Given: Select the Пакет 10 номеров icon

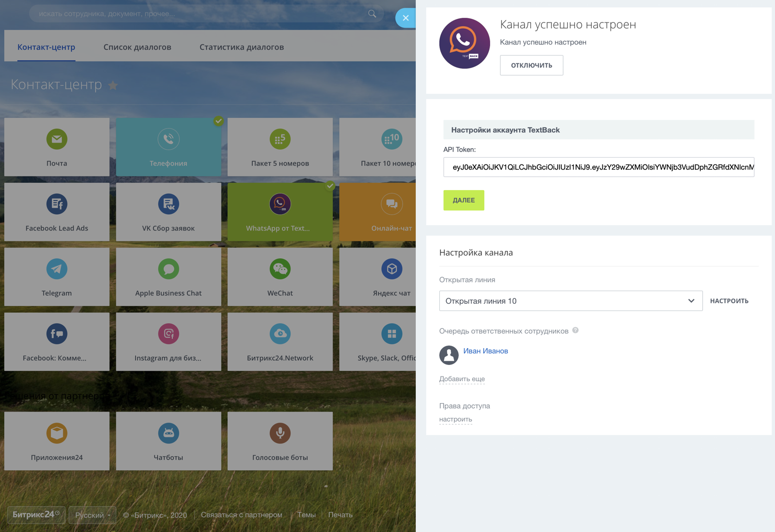Looking at the screenshot, I should pyautogui.click(x=392, y=139).
